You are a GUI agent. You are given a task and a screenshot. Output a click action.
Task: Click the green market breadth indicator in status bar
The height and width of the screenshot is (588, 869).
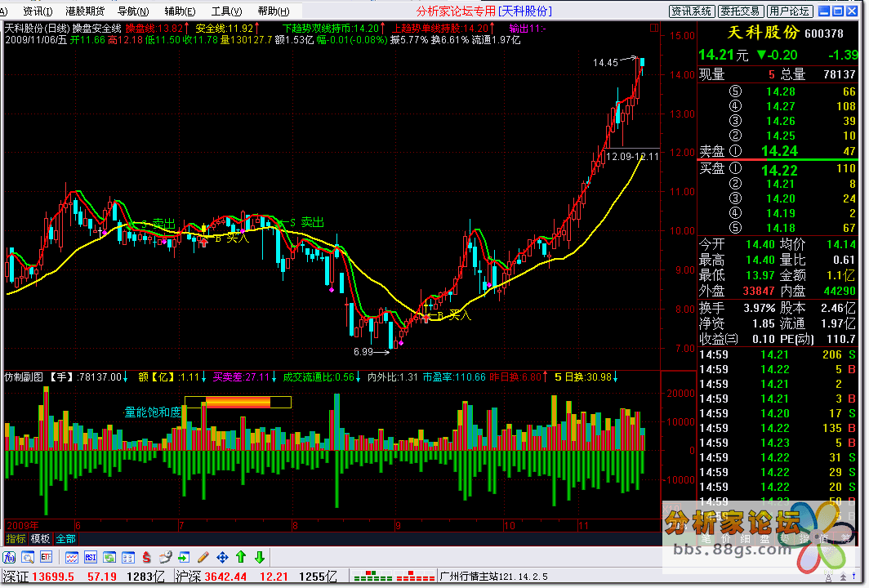point(373,577)
